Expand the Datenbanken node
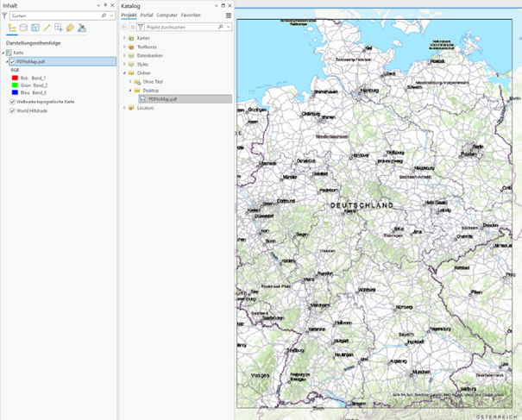 [x=124, y=55]
